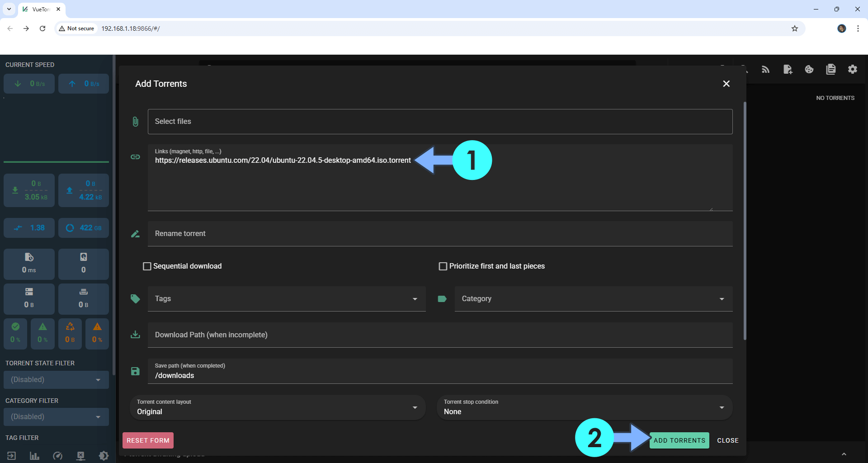Open Torrent stop condition dropdown
Screen dimensions: 868x463
pos(585,407)
